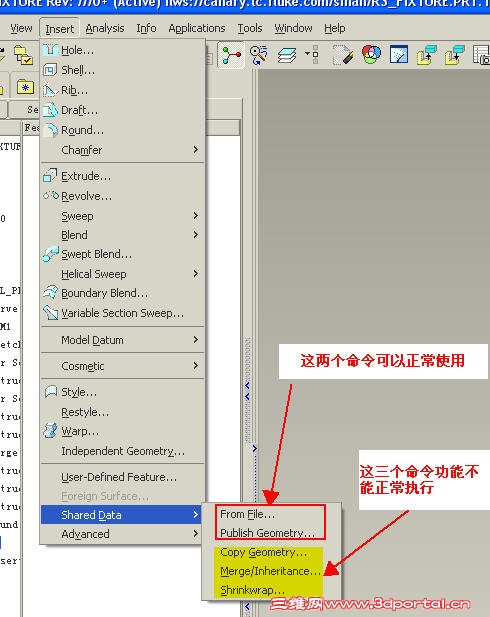This screenshot has height=617, width=490.
Task: Open the Applications menu
Action: [197, 28]
